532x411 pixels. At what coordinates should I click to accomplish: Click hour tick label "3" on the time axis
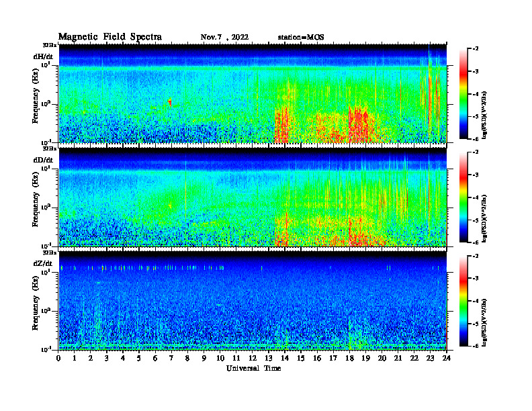point(107,358)
